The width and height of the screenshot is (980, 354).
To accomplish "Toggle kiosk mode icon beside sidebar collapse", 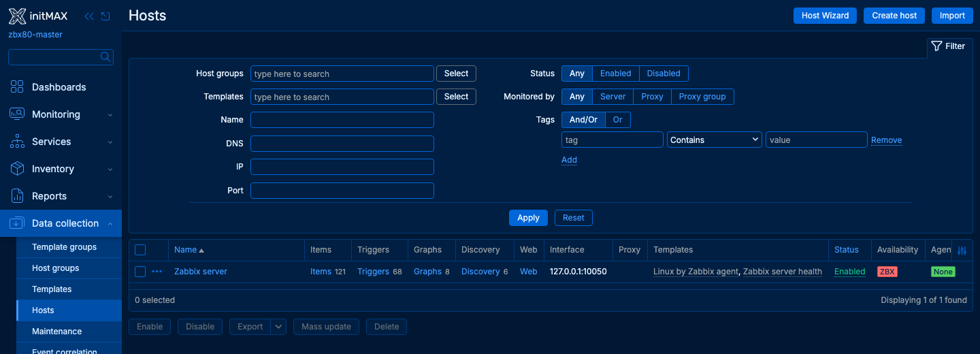I will coord(105,16).
